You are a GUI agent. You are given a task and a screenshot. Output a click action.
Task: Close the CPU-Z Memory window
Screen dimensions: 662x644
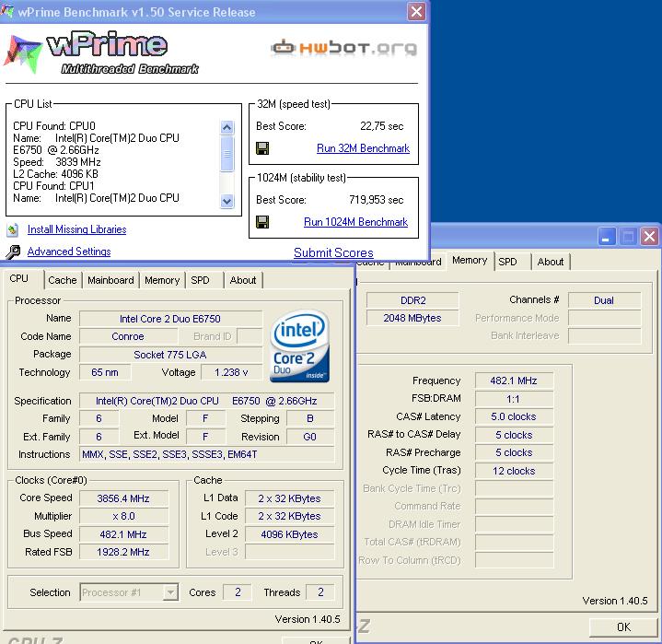click(649, 236)
